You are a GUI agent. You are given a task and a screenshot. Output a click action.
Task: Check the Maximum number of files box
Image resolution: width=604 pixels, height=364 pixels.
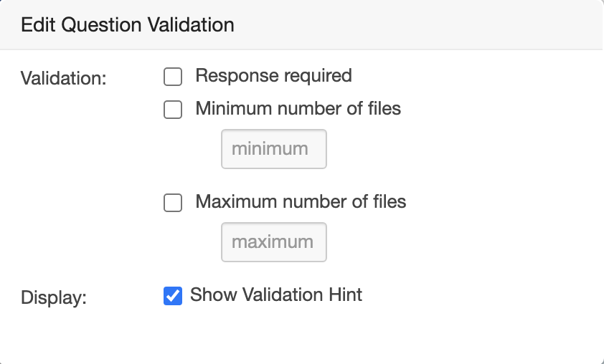coord(173,203)
